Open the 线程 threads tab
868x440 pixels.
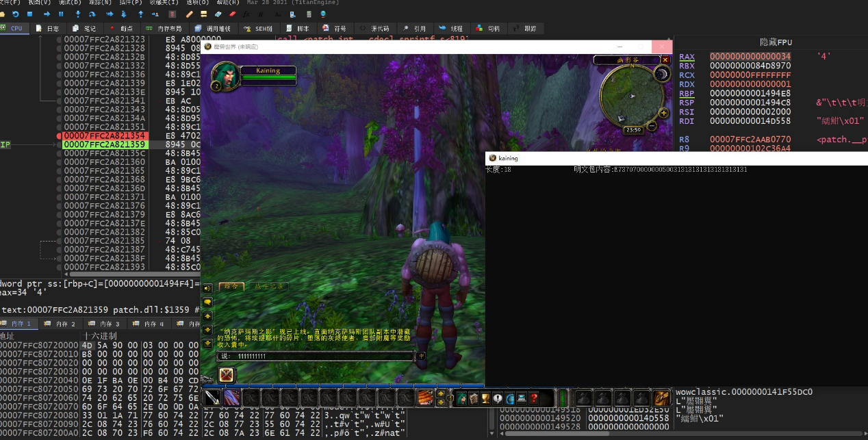451,29
